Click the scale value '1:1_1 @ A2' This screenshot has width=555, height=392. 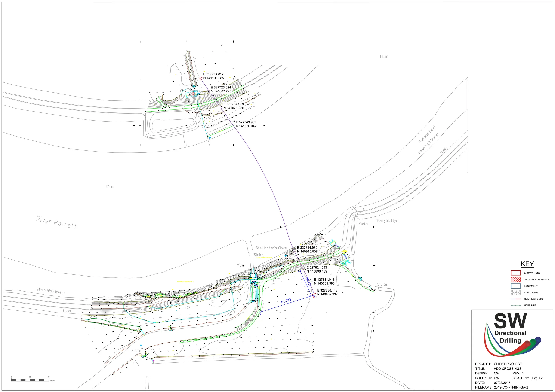click(534, 378)
